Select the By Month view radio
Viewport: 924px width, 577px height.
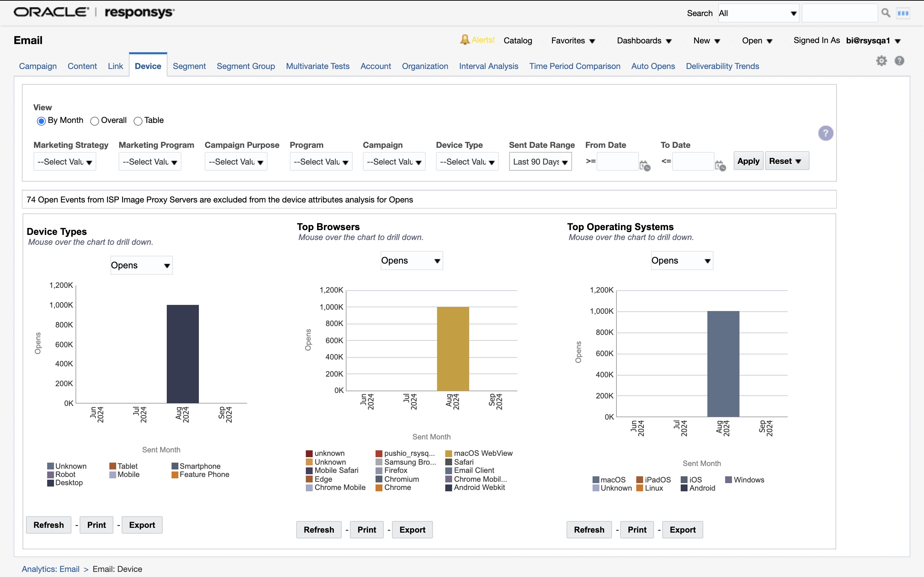41,121
